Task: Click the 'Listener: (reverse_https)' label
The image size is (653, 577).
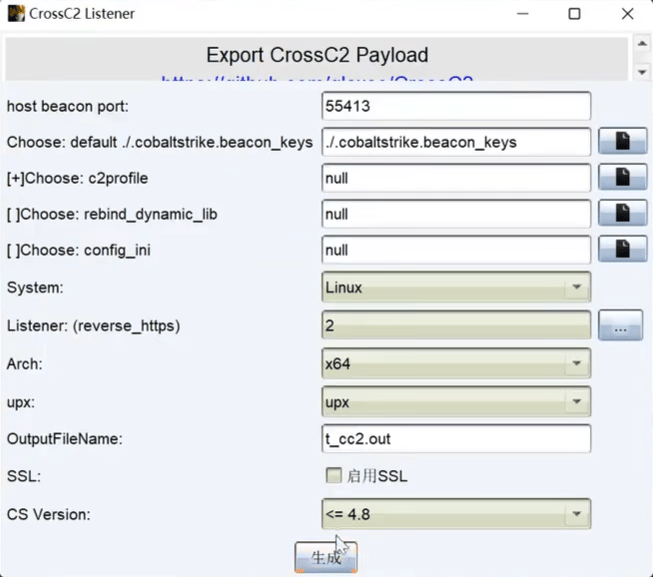Action: 94,326
